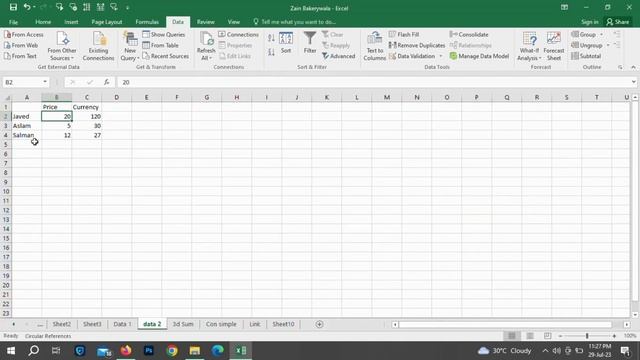Switch to the Insert ribbon tab
This screenshot has width=640, height=360.
click(71, 22)
